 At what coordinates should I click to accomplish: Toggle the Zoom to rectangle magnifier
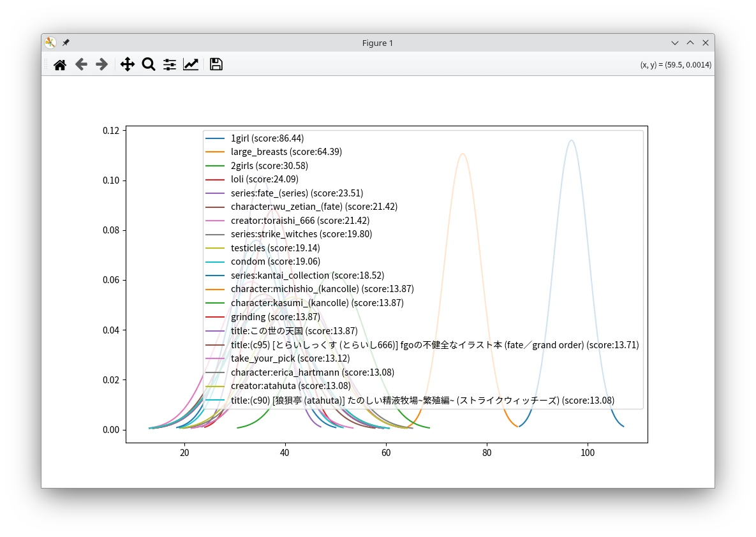coord(149,64)
